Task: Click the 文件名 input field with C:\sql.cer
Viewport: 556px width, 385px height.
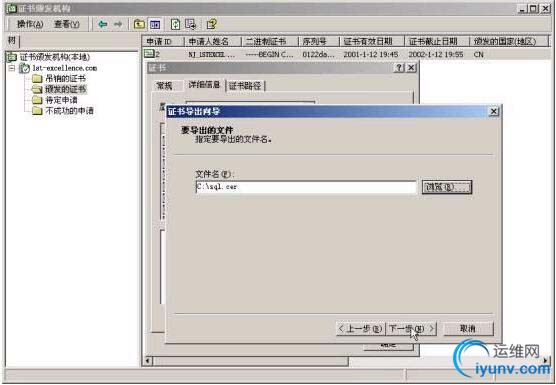Action: 306,187
